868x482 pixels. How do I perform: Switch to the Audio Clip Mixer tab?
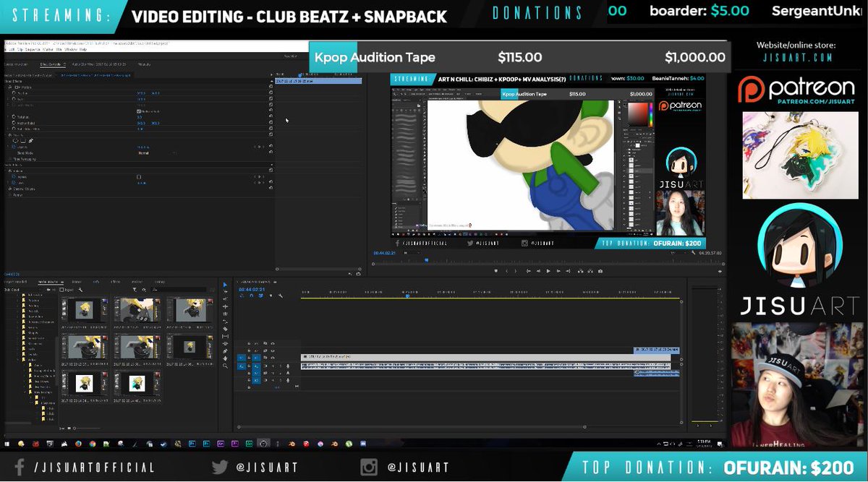(99, 64)
